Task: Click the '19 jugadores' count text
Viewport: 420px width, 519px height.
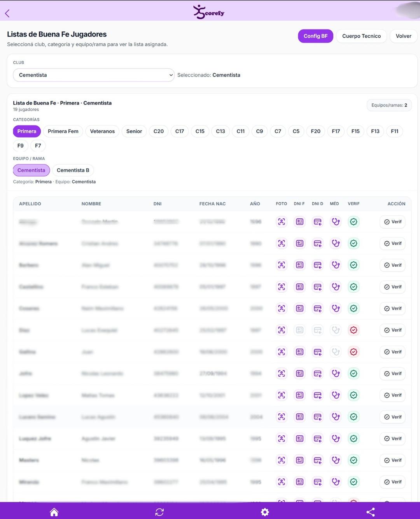Action: click(x=26, y=110)
